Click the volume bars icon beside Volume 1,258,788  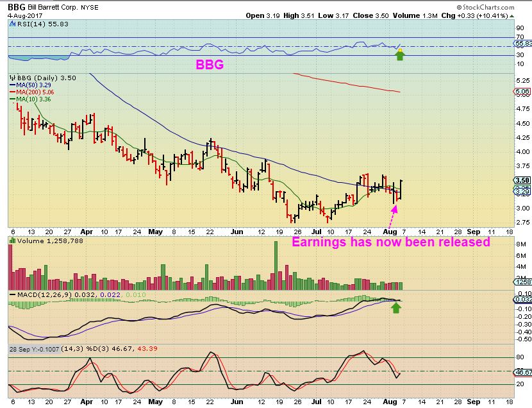(x=13, y=241)
